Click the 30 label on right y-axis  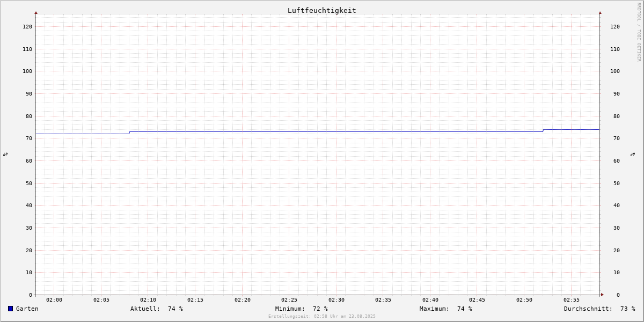(617, 228)
